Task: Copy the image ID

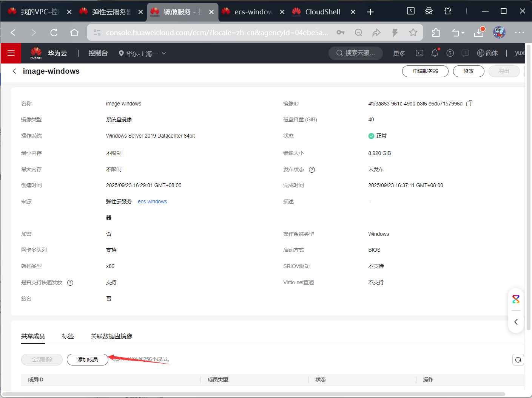Action: pos(469,103)
